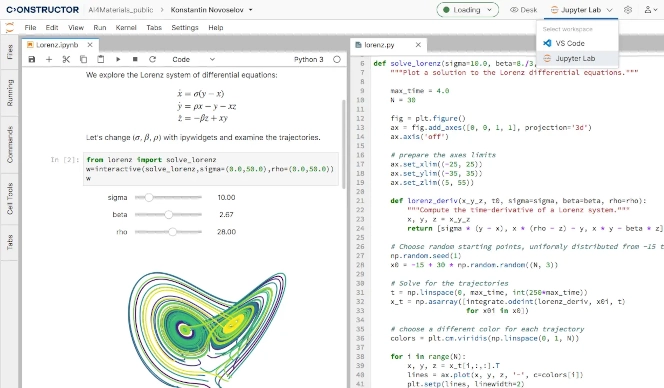Run the selected cell
The image size is (664, 388).
(x=118, y=59)
